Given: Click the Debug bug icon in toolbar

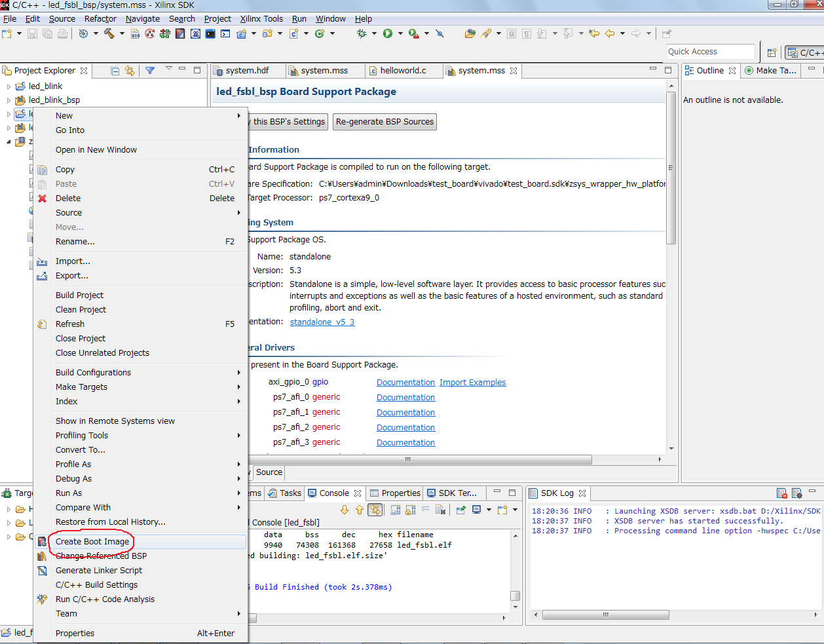Looking at the screenshot, I should pyautogui.click(x=362, y=33).
